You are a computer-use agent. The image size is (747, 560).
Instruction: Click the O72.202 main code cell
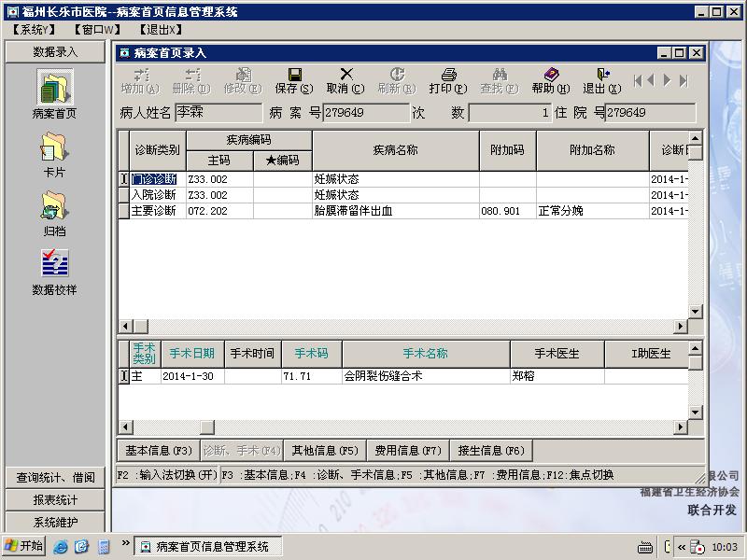coord(219,211)
